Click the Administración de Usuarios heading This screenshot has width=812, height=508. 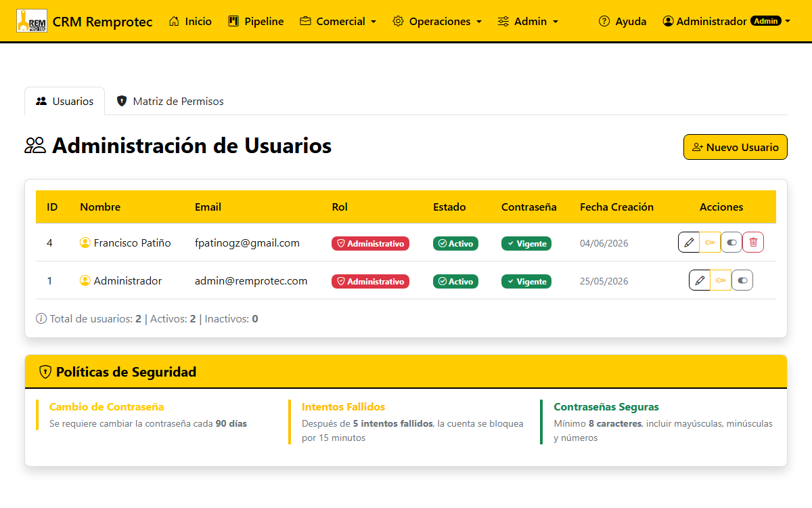tap(178, 146)
